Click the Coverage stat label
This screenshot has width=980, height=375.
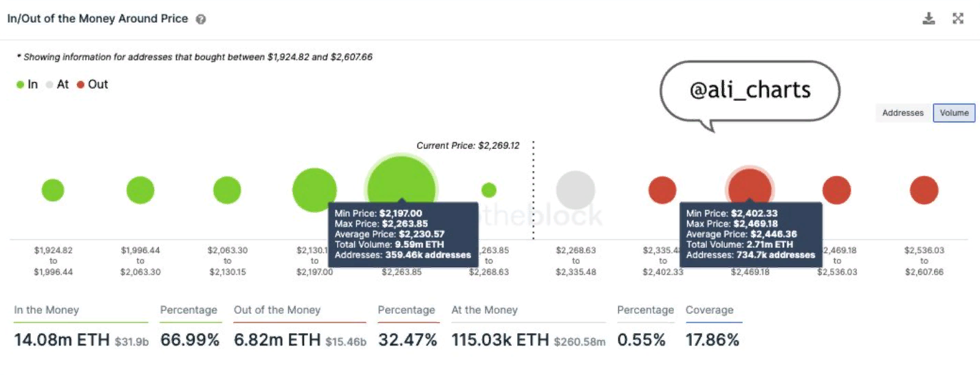point(709,310)
